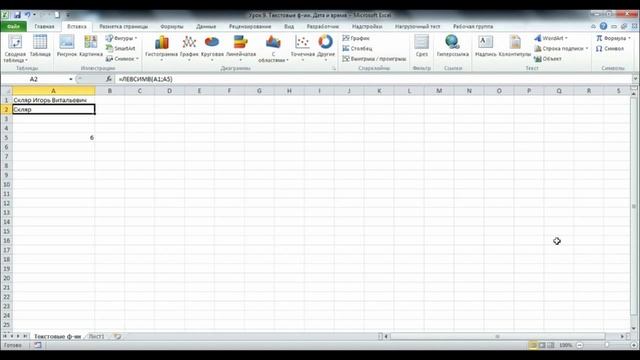This screenshot has height=360, width=640.
Task: Open the undo history dropdown arrow
Action: tap(34, 15)
